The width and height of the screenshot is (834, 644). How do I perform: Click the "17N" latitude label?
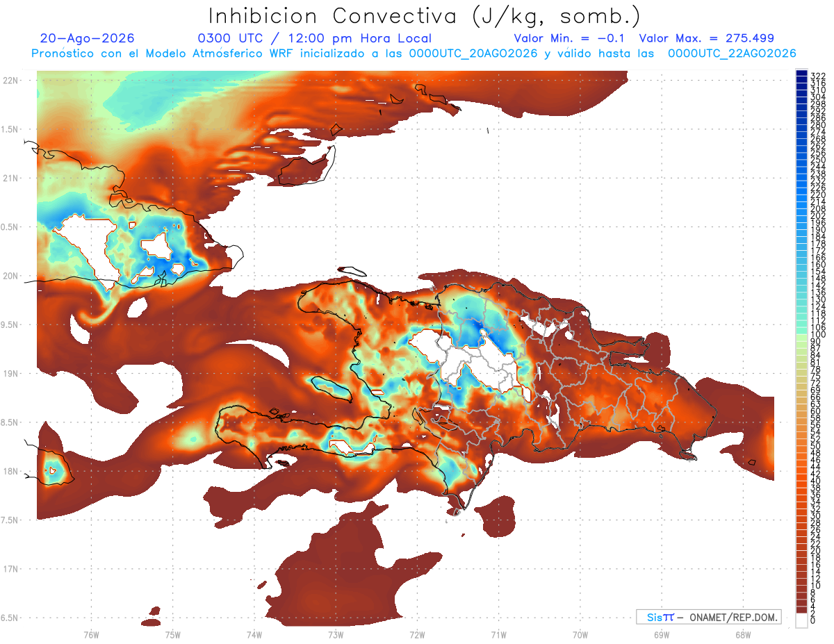point(11,569)
